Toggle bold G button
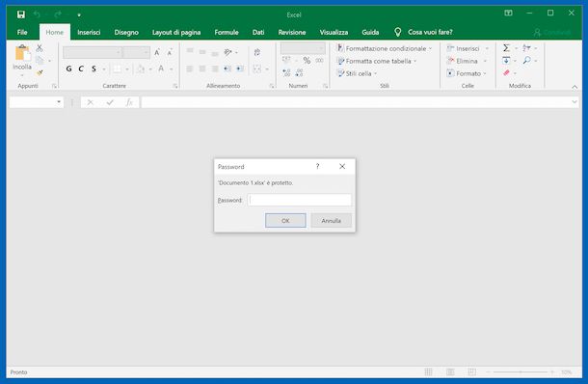 click(x=68, y=69)
